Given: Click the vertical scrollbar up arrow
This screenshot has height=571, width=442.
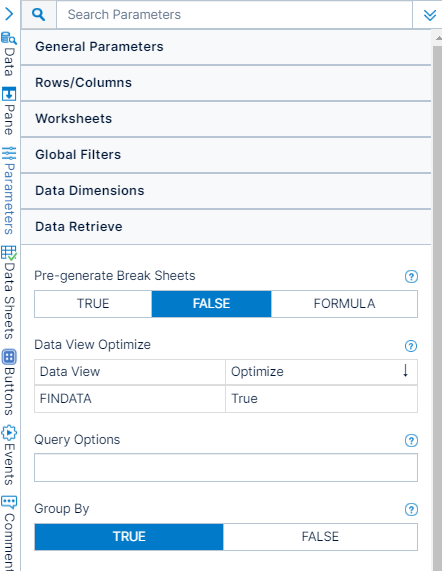Looking at the screenshot, I should pyautogui.click(x=437, y=38).
